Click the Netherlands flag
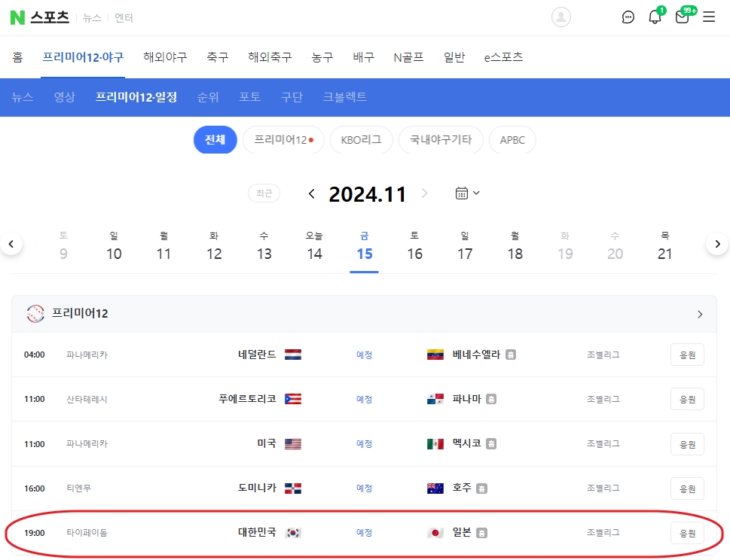 point(293,355)
